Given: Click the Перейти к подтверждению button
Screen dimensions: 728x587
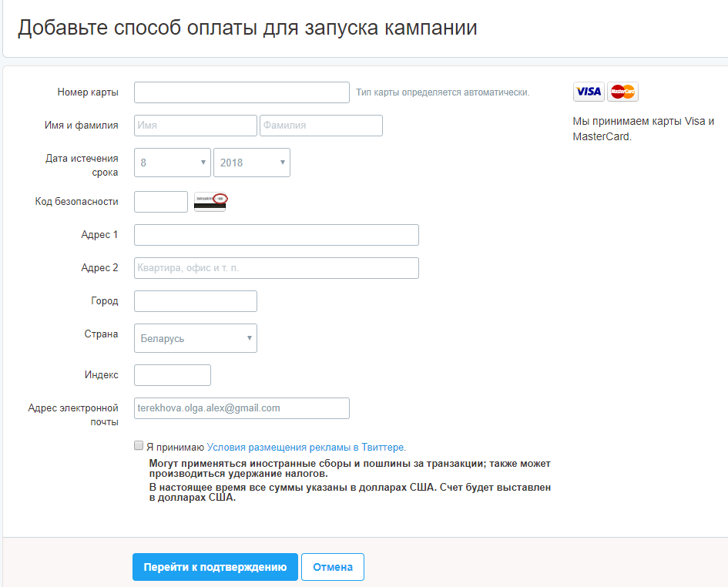Looking at the screenshot, I should click(215, 566).
